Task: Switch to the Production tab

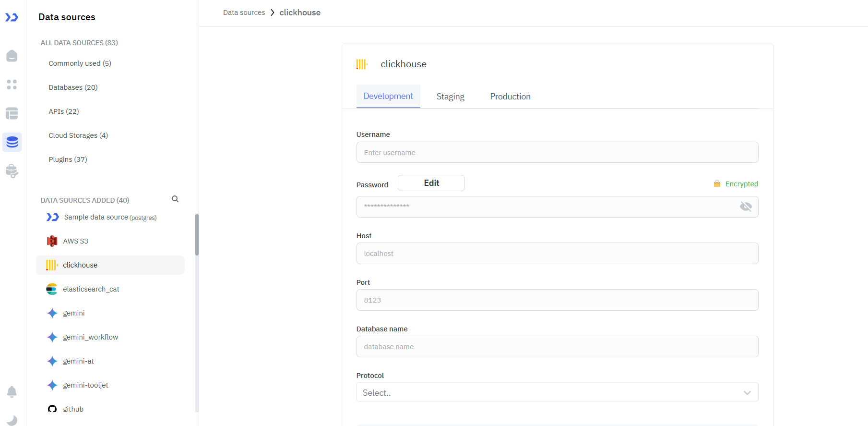Action: coord(510,97)
